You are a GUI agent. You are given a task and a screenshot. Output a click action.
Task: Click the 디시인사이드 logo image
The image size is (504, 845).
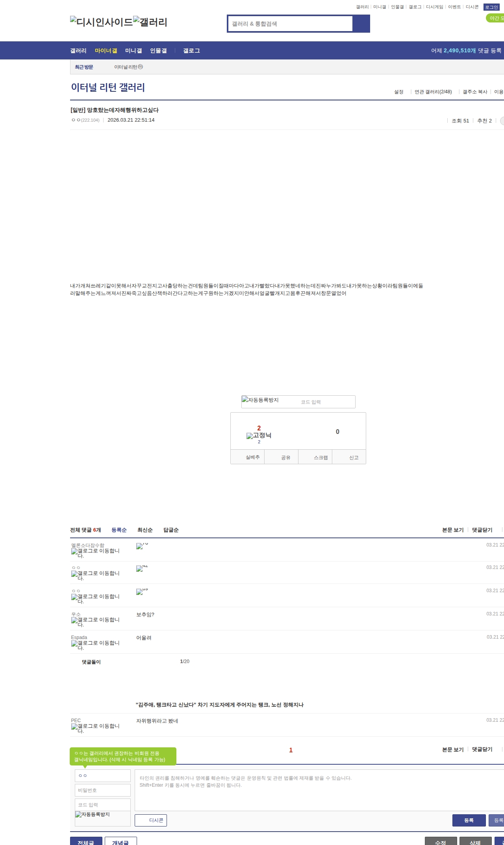(x=102, y=22)
